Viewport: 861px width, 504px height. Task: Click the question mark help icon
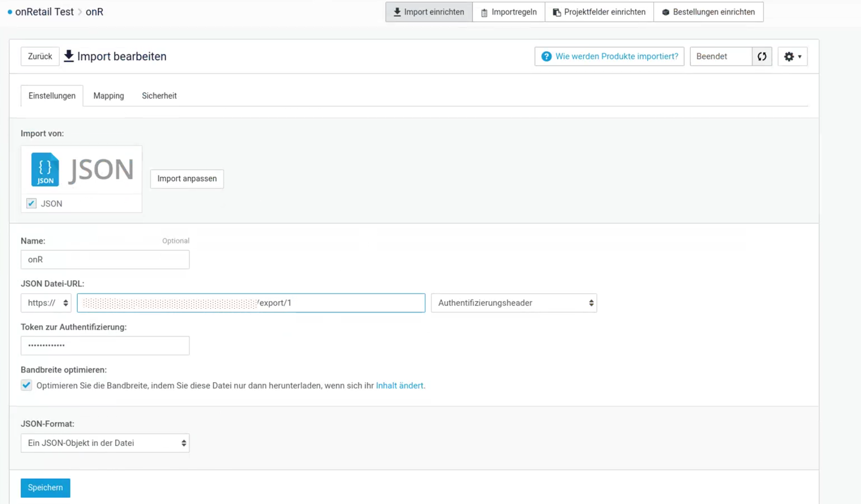click(x=546, y=57)
